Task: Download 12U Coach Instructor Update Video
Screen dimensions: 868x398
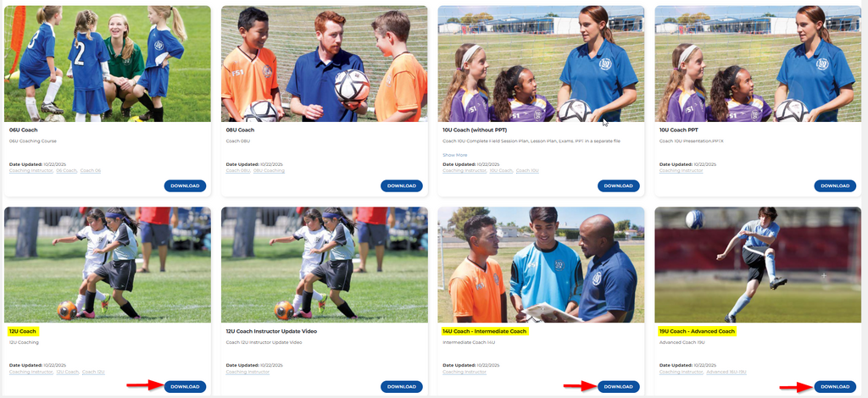Action: click(x=401, y=386)
